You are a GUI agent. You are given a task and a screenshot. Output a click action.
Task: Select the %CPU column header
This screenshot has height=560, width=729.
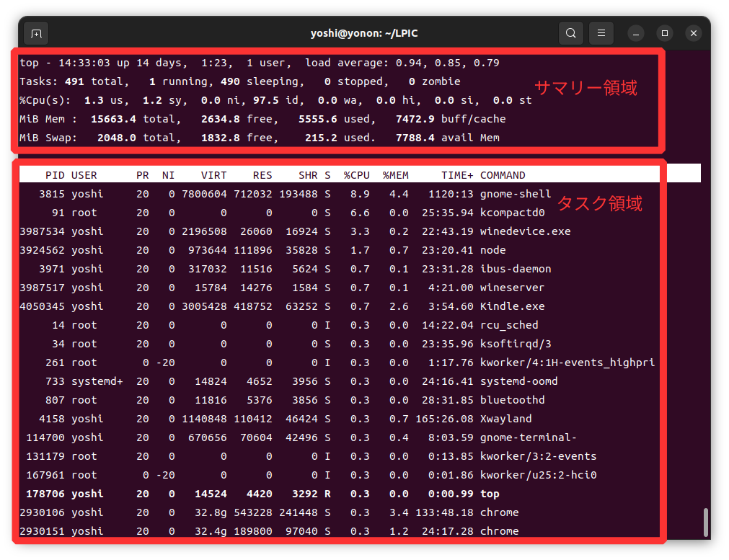357,175
